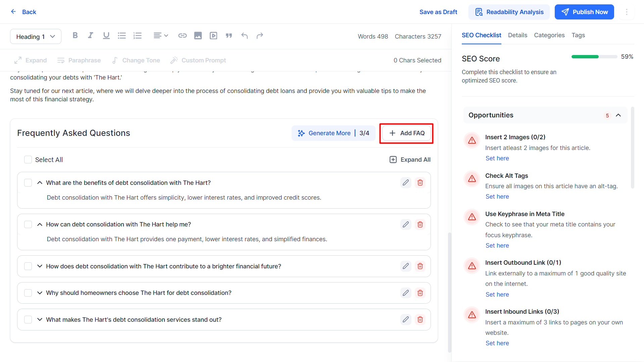
Task: Click 'Set here' under Insert Outbound Link
Action: (497, 295)
